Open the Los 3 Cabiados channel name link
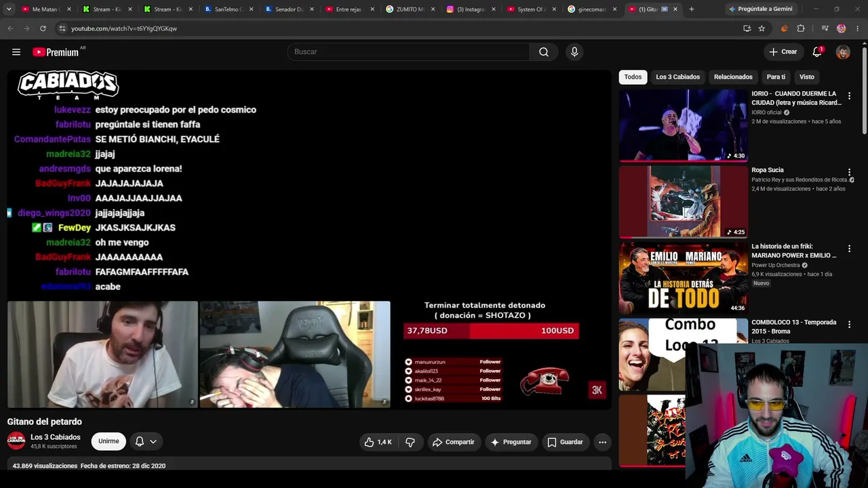868x488 pixels. click(x=56, y=437)
